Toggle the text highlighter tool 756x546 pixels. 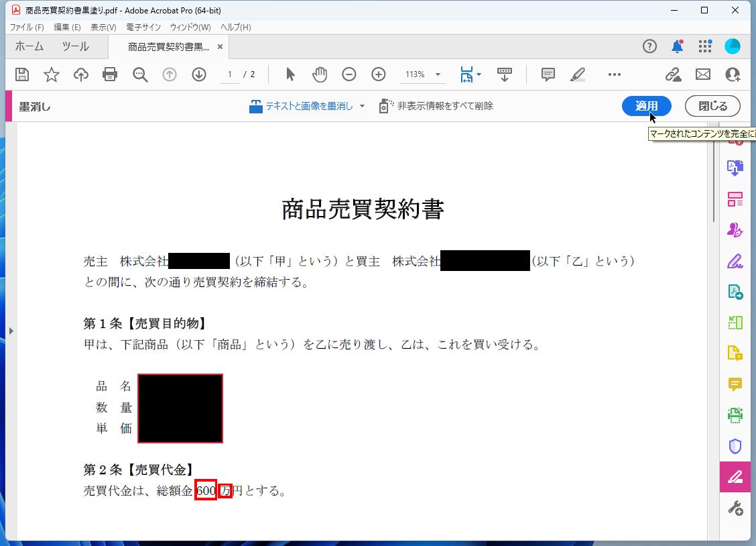(577, 74)
